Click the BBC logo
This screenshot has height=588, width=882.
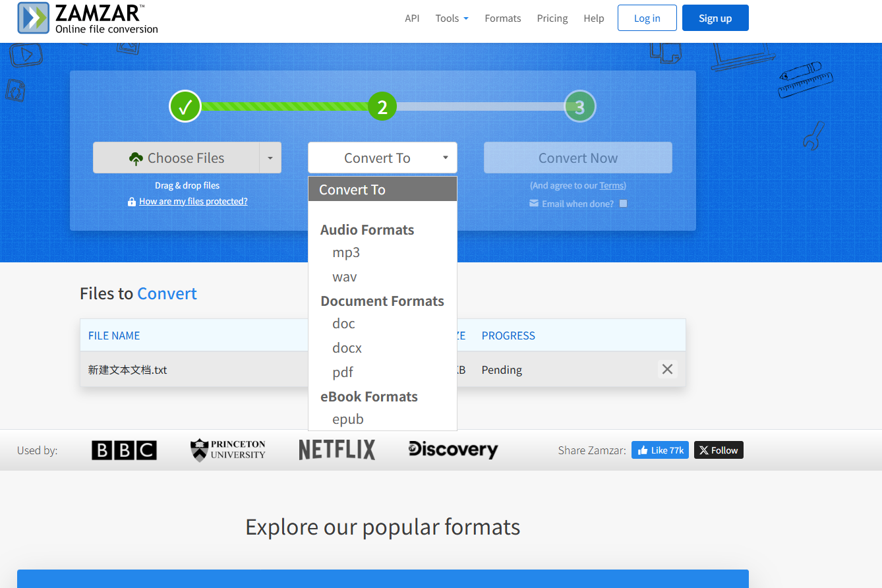(124, 450)
